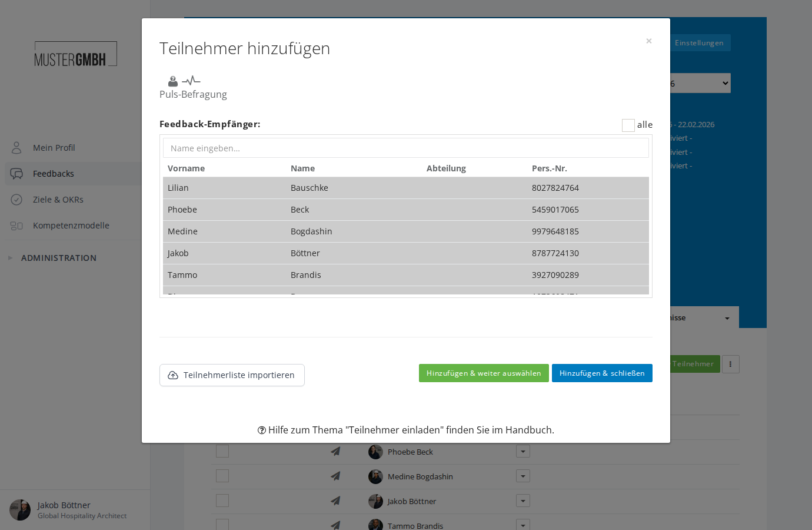Click Jakob Böttner's avatar in participant list

tap(375, 501)
